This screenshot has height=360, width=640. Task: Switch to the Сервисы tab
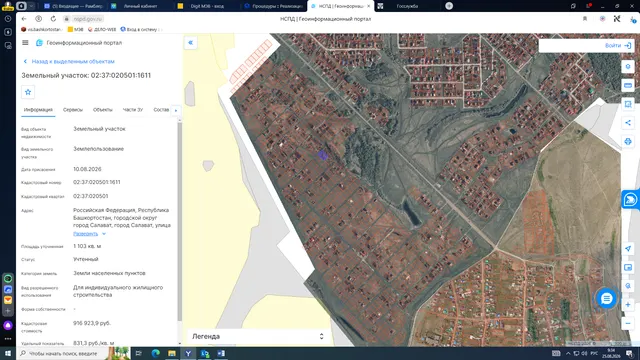(x=73, y=110)
